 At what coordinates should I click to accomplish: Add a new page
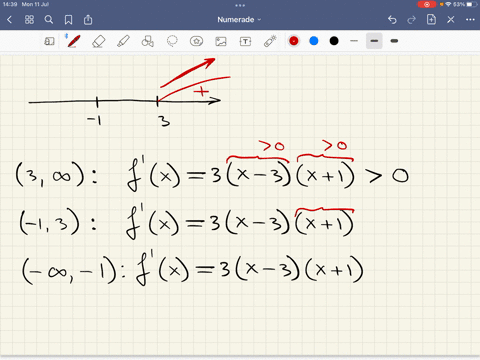[x=431, y=20]
